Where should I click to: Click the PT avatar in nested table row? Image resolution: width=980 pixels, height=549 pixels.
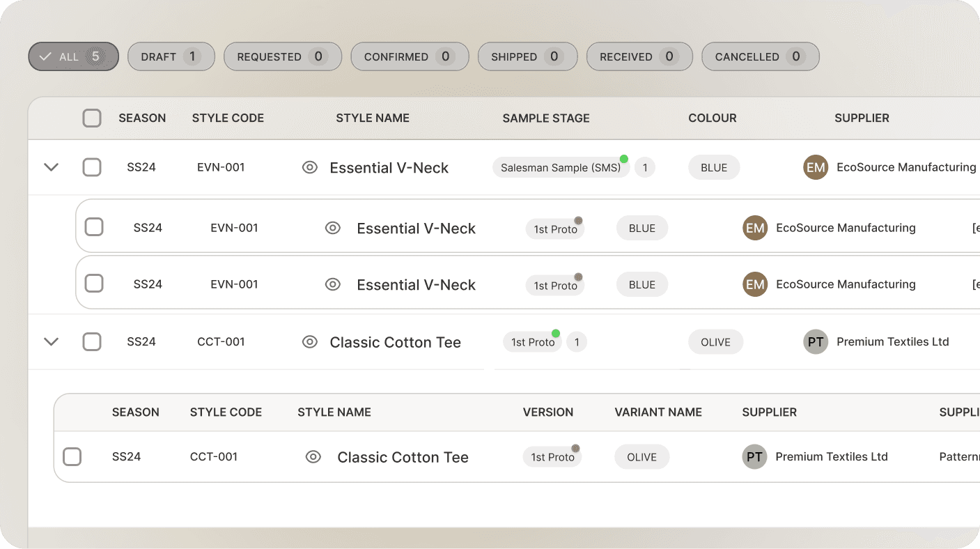tap(754, 457)
